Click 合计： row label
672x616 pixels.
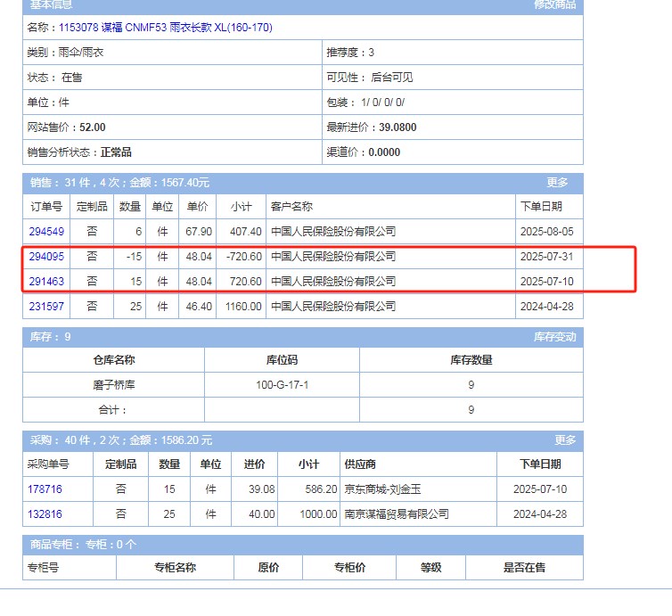[113, 410]
